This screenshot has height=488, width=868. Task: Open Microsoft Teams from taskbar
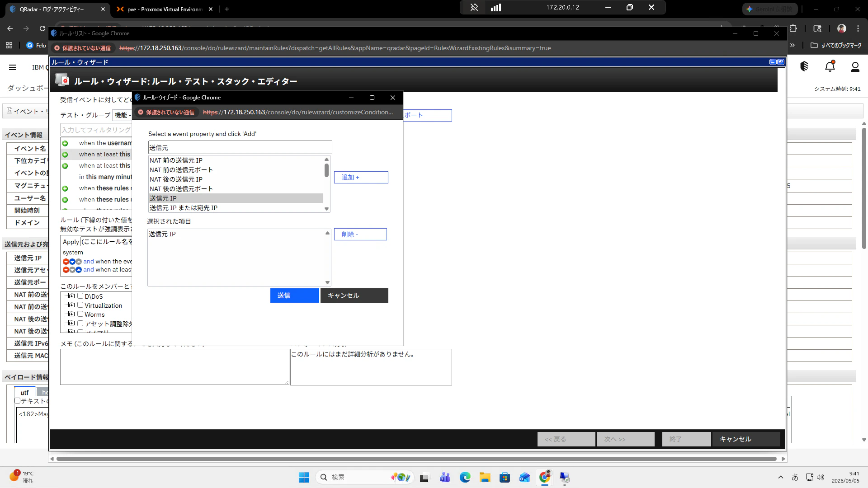tap(445, 477)
